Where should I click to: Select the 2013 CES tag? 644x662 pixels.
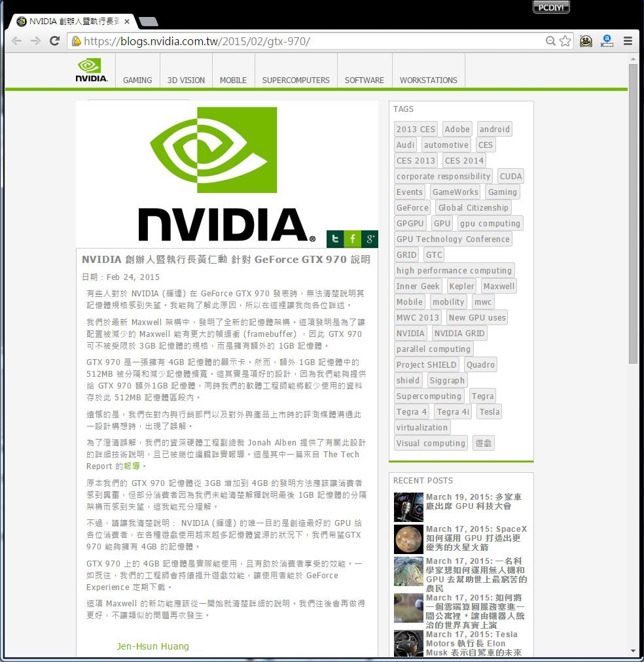pos(416,129)
